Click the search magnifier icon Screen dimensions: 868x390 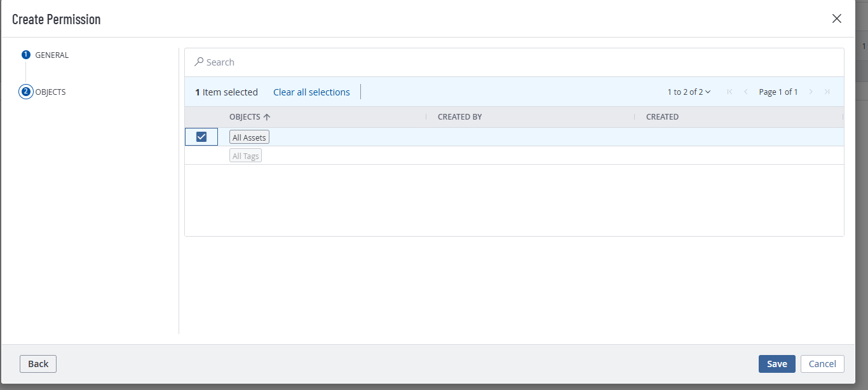199,62
